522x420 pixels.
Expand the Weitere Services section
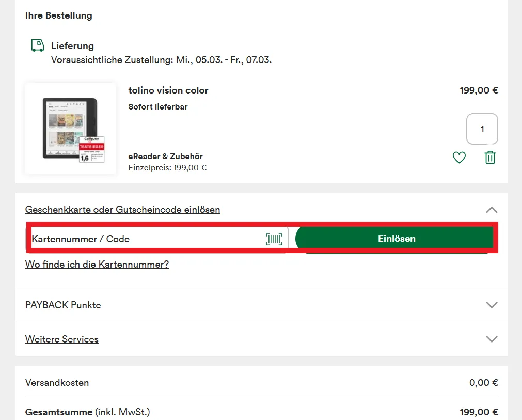click(492, 339)
